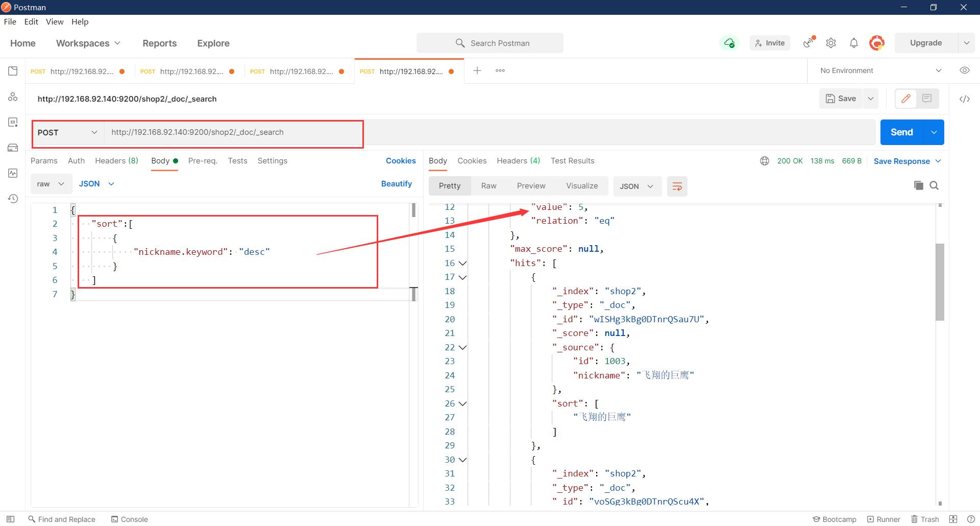Click the Send button
The image size is (980, 526).
902,132
